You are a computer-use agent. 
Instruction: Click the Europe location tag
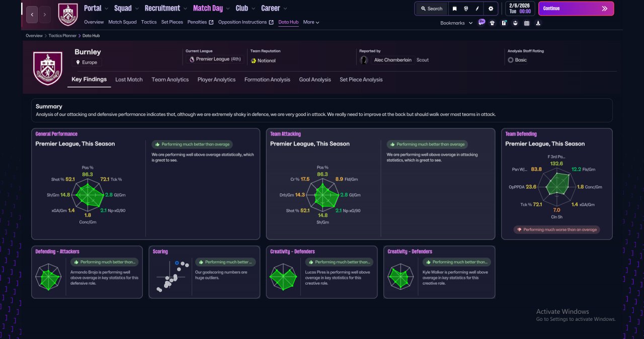click(x=87, y=62)
